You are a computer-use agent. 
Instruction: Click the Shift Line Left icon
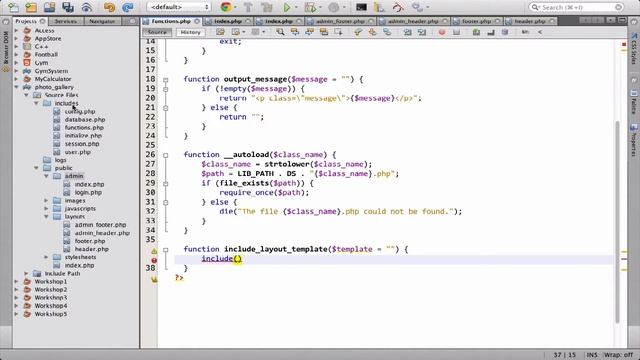click(x=407, y=32)
